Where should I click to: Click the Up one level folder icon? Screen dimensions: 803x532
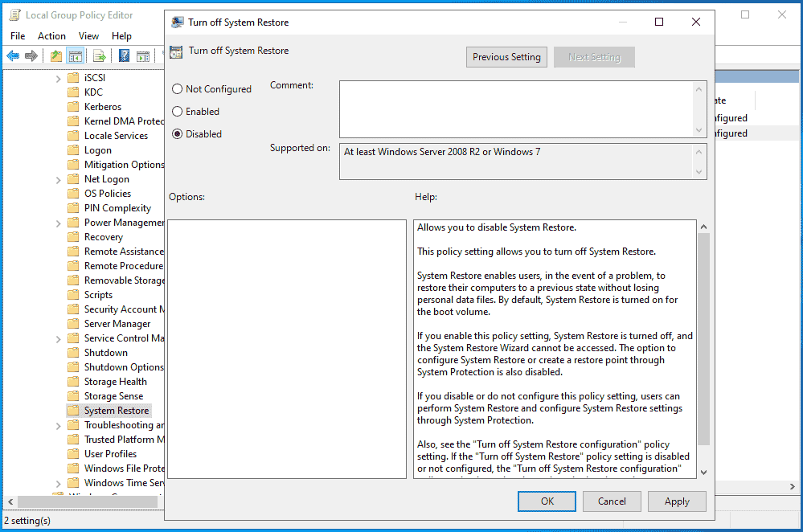[55, 55]
